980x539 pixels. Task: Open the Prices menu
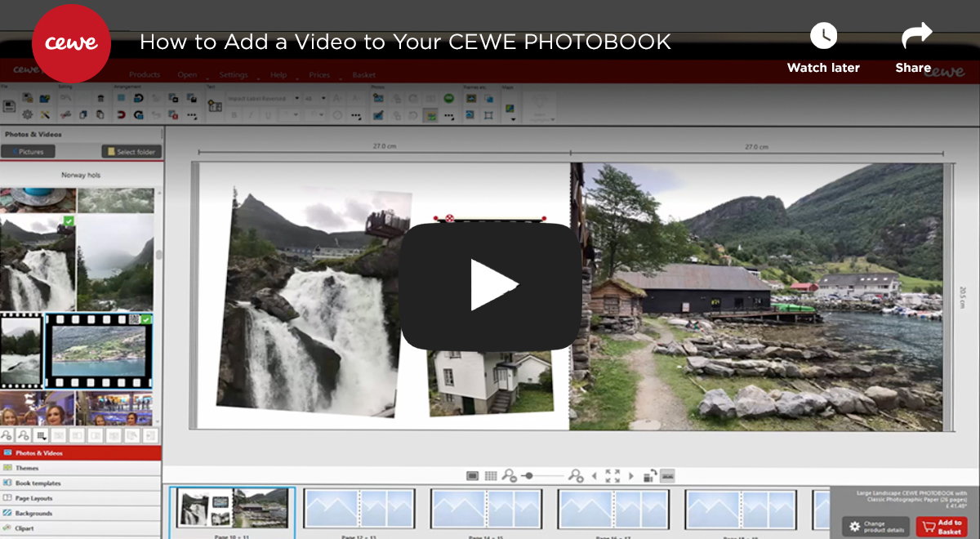point(319,74)
